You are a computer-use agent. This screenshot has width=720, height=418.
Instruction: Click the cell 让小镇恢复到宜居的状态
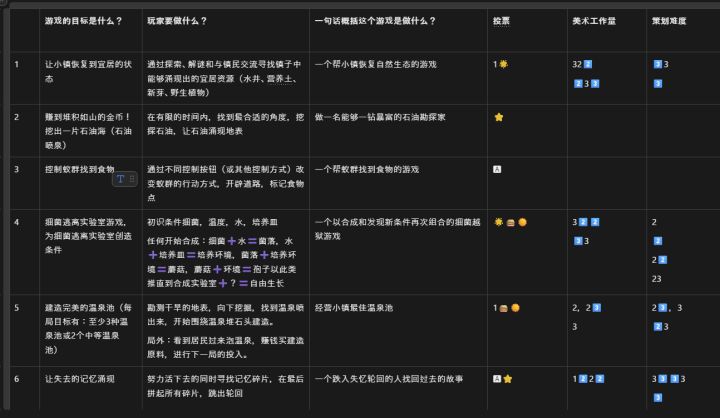[91, 78]
